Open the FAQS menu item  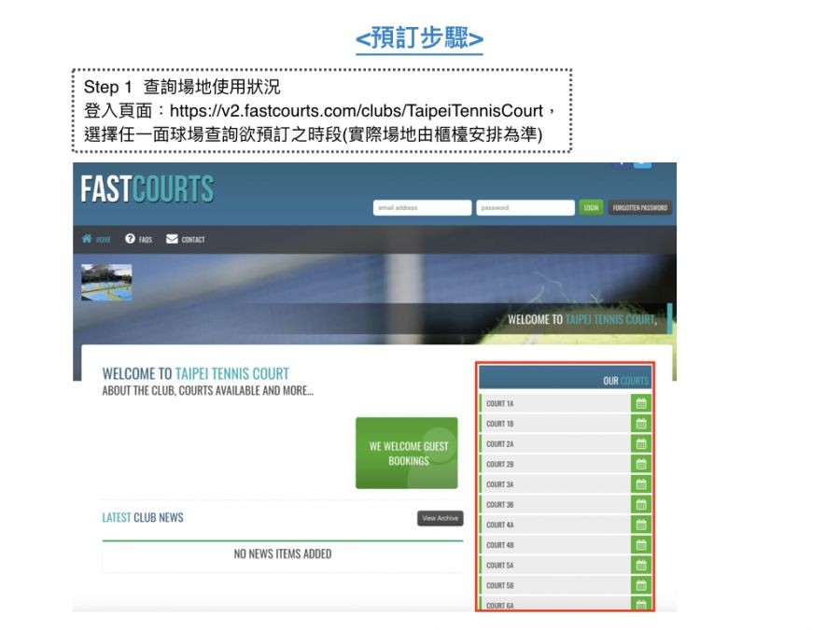pyautogui.click(x=146, y=240)
